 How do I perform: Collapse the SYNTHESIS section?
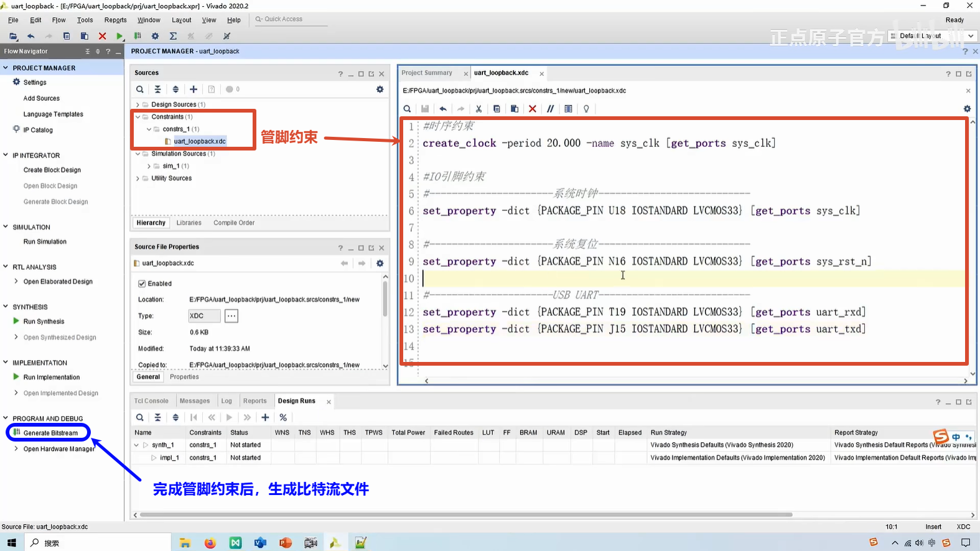pyautogui.click(x=6, y=307)
